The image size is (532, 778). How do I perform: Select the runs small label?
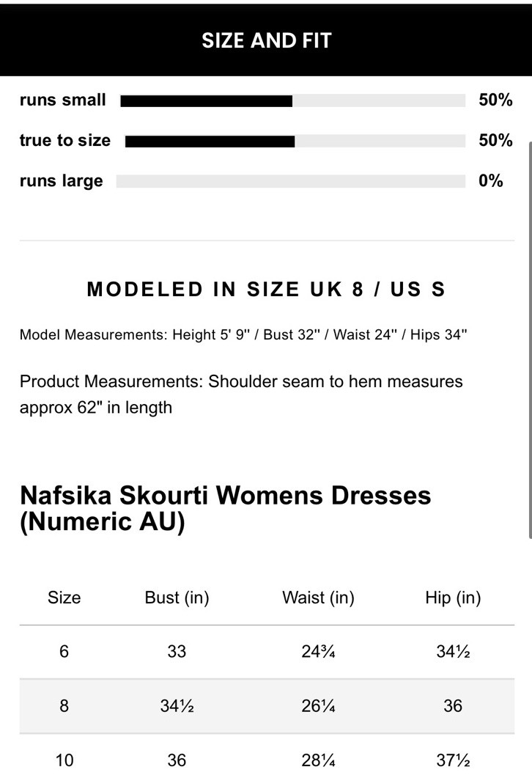63,100
